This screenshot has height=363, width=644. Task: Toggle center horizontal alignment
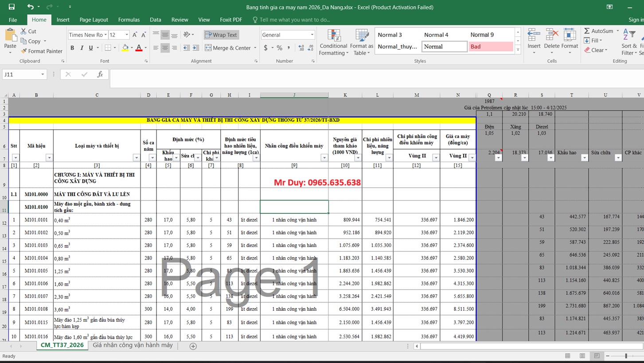tap(165, 48)
